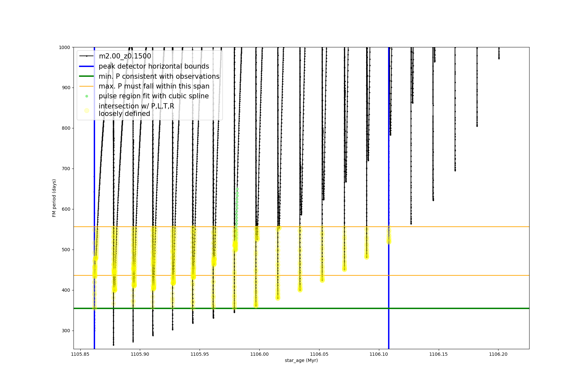588x392 pixels.
Task: Click the x-axis label star_age (Myr)
Action: (301, 360)
